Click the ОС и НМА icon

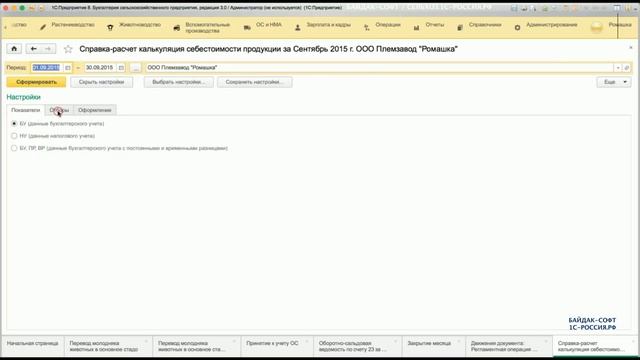(247, 27)
